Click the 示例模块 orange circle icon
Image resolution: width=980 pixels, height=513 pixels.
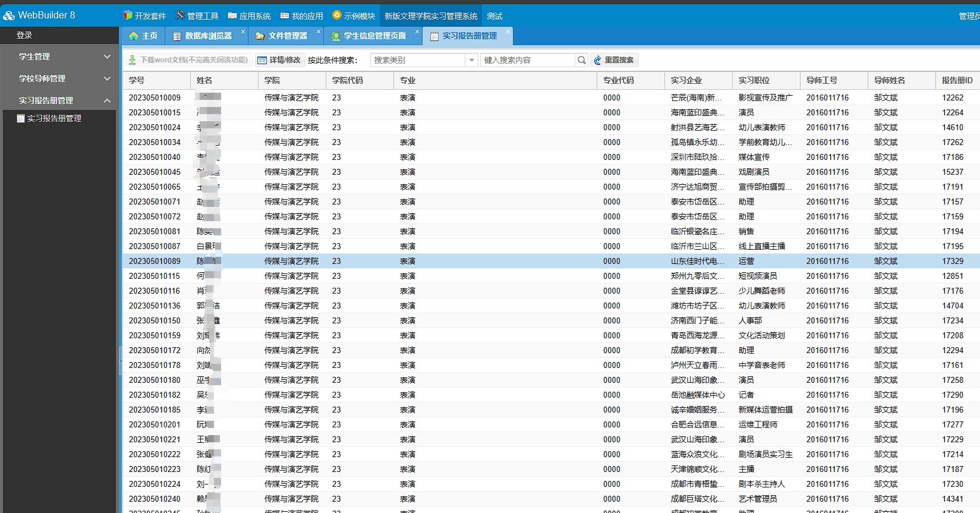[x=336, y=15]
